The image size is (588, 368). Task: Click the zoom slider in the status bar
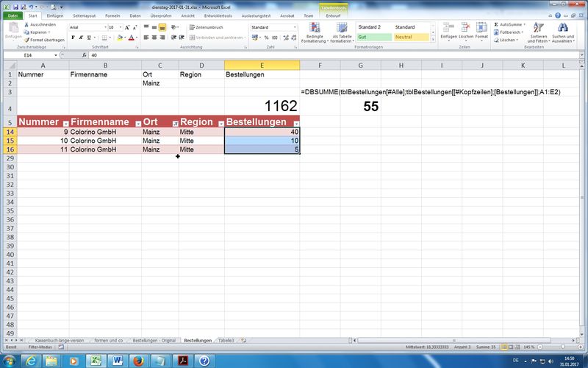562,347
